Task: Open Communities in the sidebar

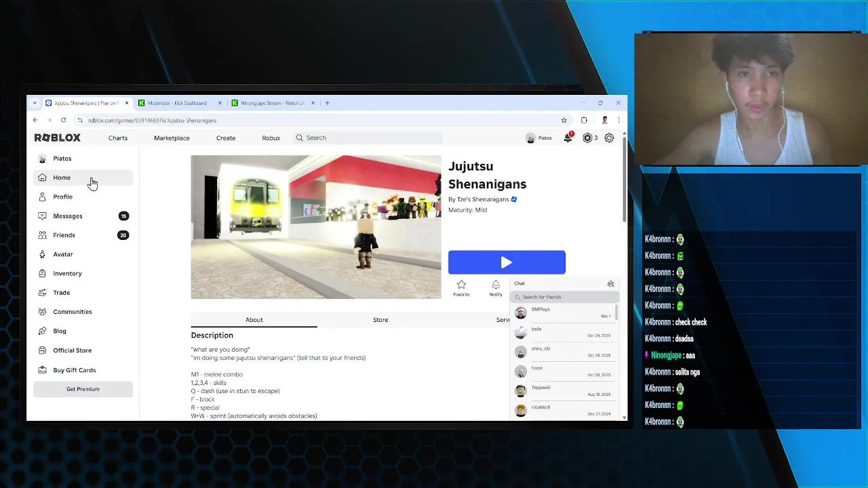Action: (83, 312)
